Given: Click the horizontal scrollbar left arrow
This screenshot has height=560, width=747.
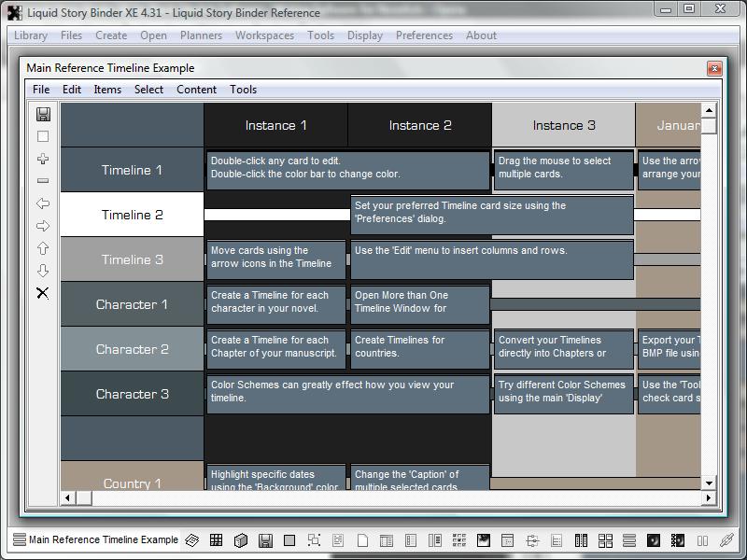Looking at the screenshot, I should 68,498.
